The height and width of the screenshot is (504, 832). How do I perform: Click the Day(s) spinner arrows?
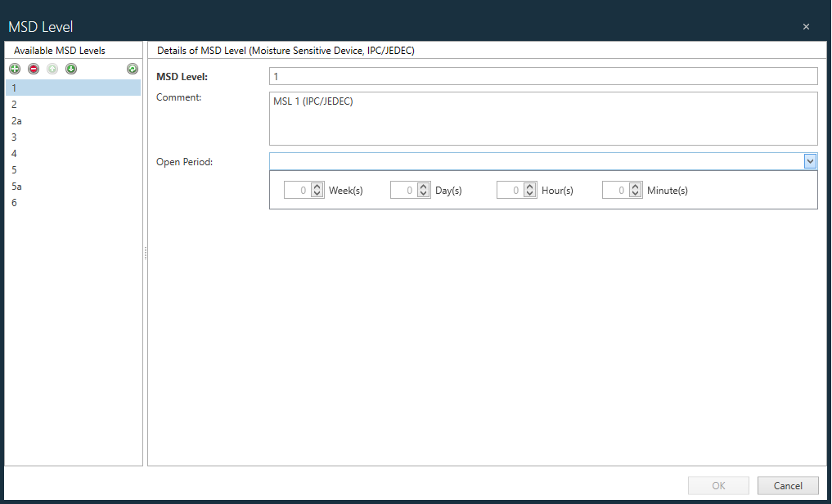tap(424, 191)
